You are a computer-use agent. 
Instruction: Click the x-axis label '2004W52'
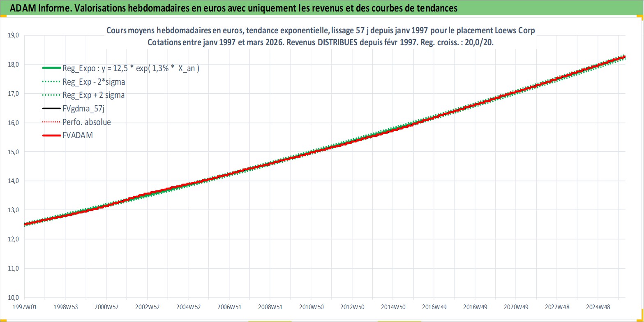188,307
